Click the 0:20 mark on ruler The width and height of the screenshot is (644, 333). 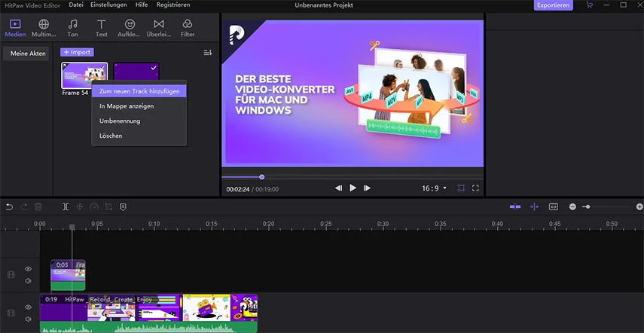point(269,224)
